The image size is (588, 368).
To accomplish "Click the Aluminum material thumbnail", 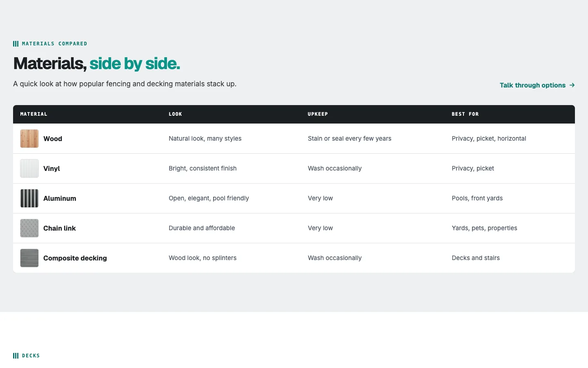I will pos(29,198).
